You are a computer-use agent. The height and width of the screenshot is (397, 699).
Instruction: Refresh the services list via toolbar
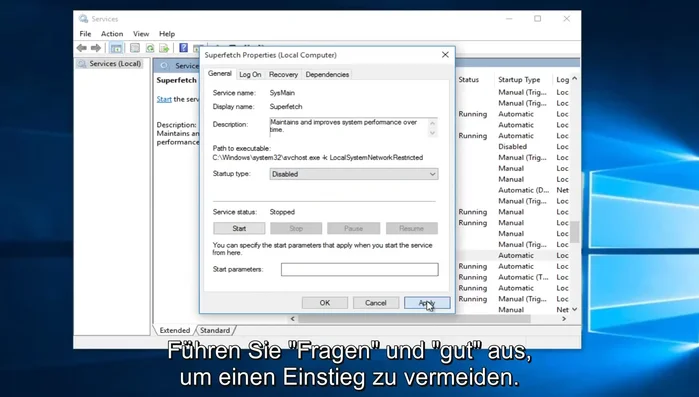point(150,48)
